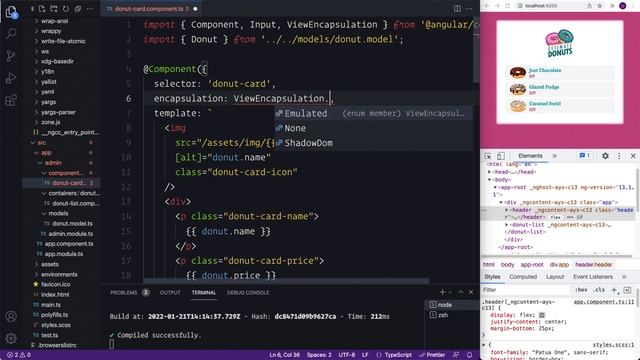The image size is (640, 360).
Task: Switch to the Debug Console tab
Action: [248, 293]
